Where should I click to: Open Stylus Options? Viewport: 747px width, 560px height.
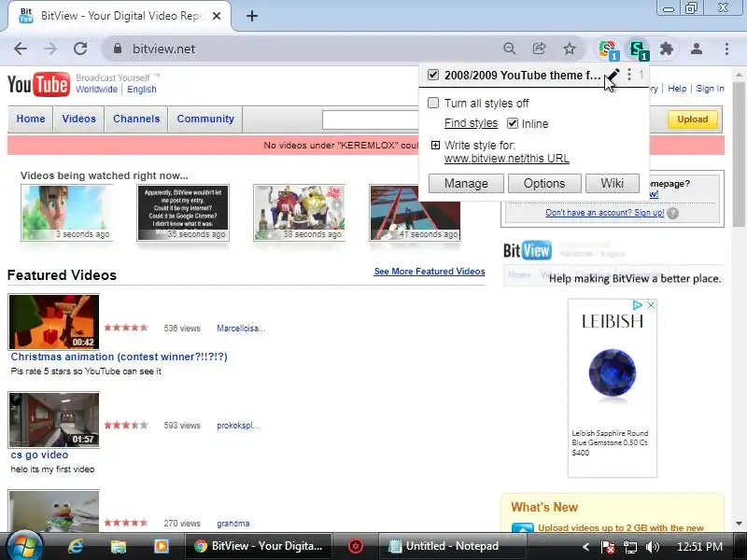click(x=544, y=183)
